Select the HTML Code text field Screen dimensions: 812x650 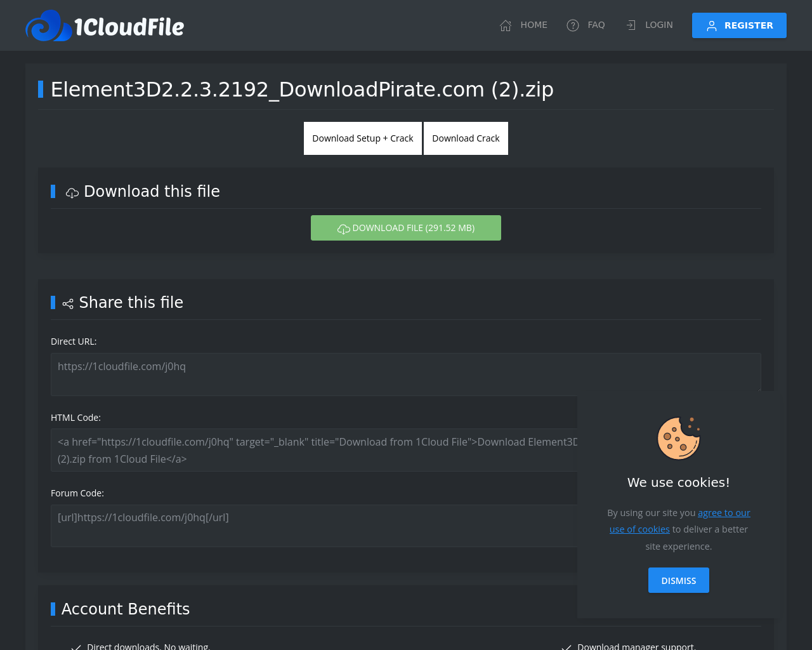(314, 450)
